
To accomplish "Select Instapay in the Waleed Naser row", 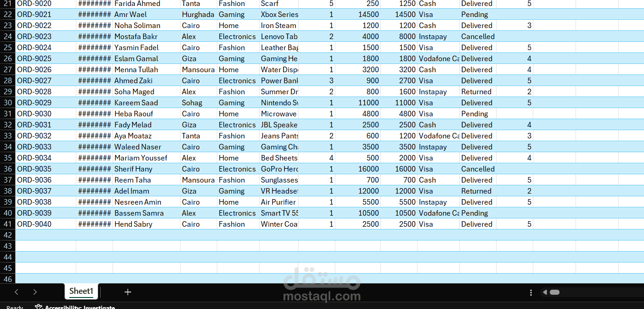I will tap(438, 147).
